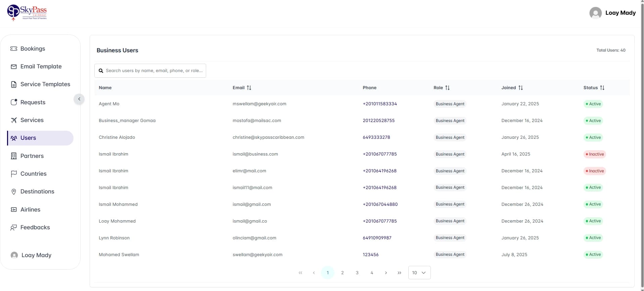The height and width of the screenshot is (291, 644).
Task: Click the page vertical scrollbar
Action: [642, 145]
